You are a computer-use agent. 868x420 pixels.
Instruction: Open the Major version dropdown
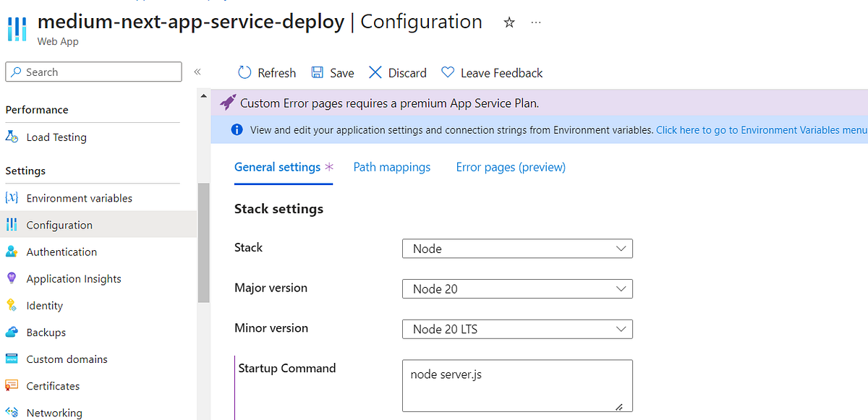pyautogui.click(x=517, y=288)
